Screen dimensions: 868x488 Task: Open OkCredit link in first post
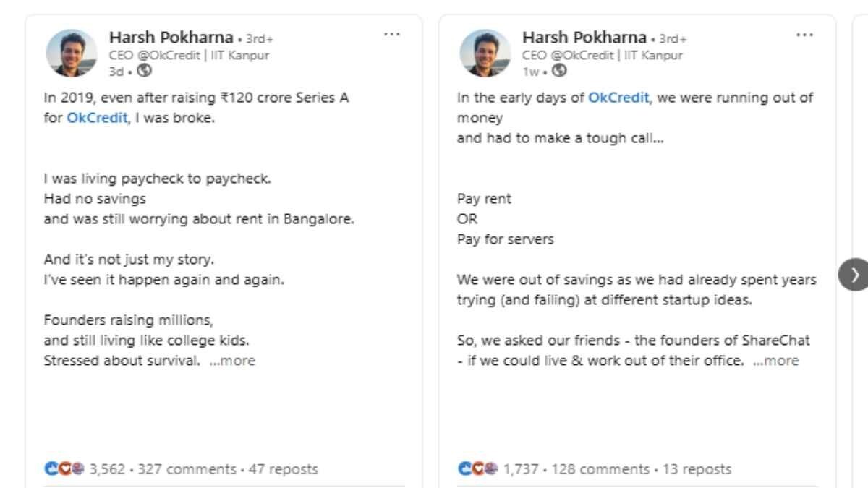[x=97, y=118]
